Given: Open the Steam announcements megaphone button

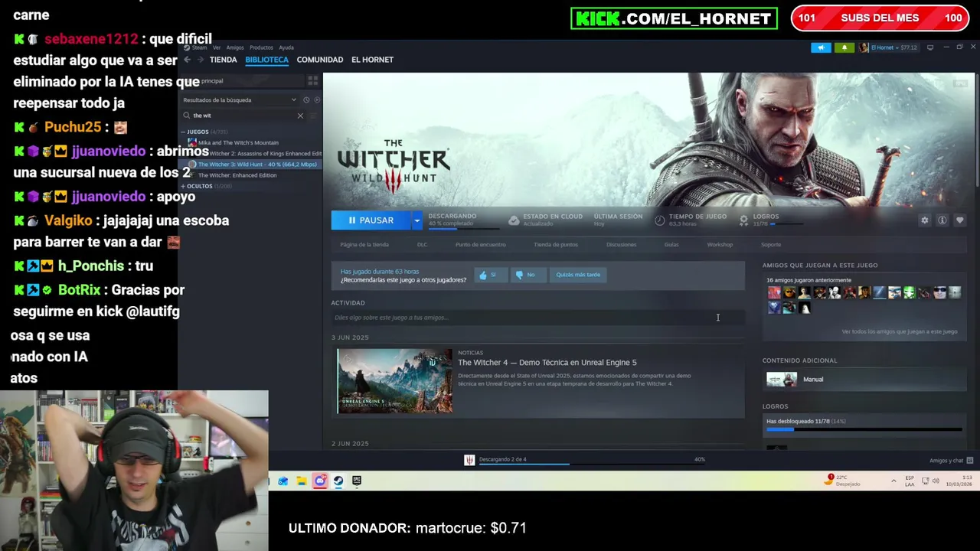Looking at the screenshot, I should click(x=821, y=47).
